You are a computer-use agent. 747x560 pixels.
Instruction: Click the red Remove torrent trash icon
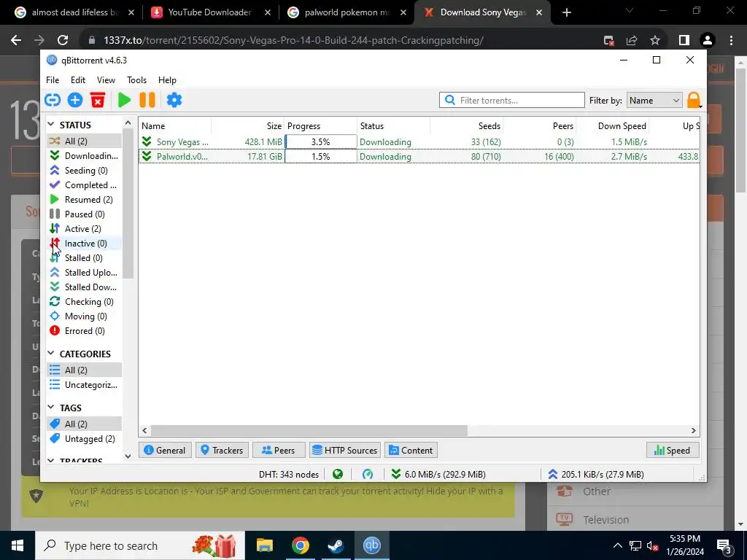pos(98,100)
